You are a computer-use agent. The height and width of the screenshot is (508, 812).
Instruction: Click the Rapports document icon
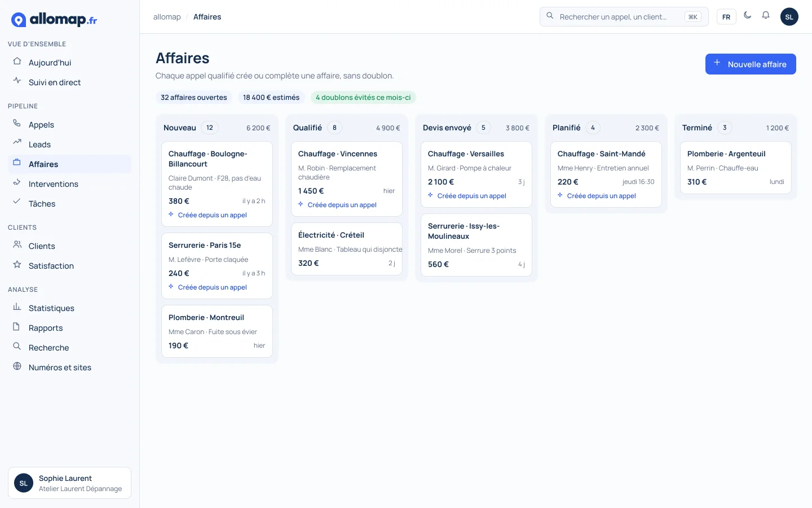17,327
